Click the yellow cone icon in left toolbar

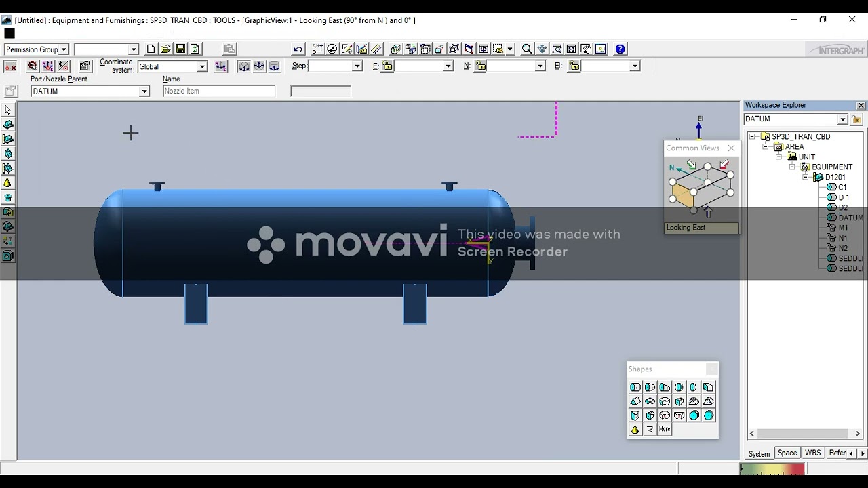(8, 183)
